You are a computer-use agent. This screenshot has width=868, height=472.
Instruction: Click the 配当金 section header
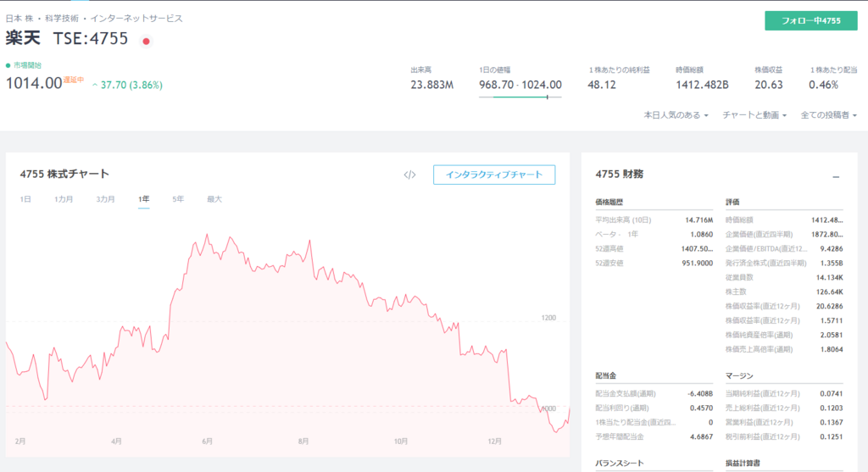tap(605, 376)
